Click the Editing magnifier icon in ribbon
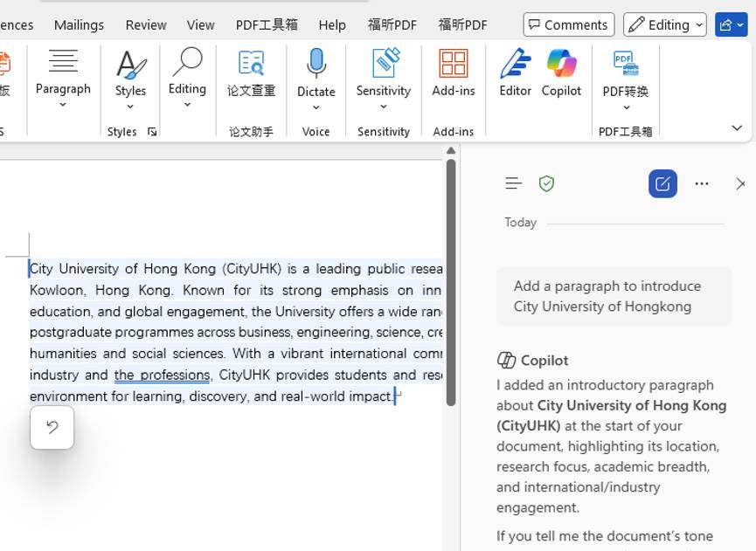The height and width of the screenshot is (551, 756). tap(188, 61)
